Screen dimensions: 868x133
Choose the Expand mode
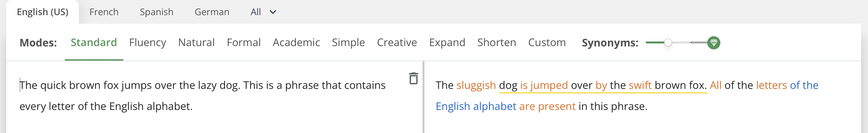pyautogui.click(x=447, y=43)
